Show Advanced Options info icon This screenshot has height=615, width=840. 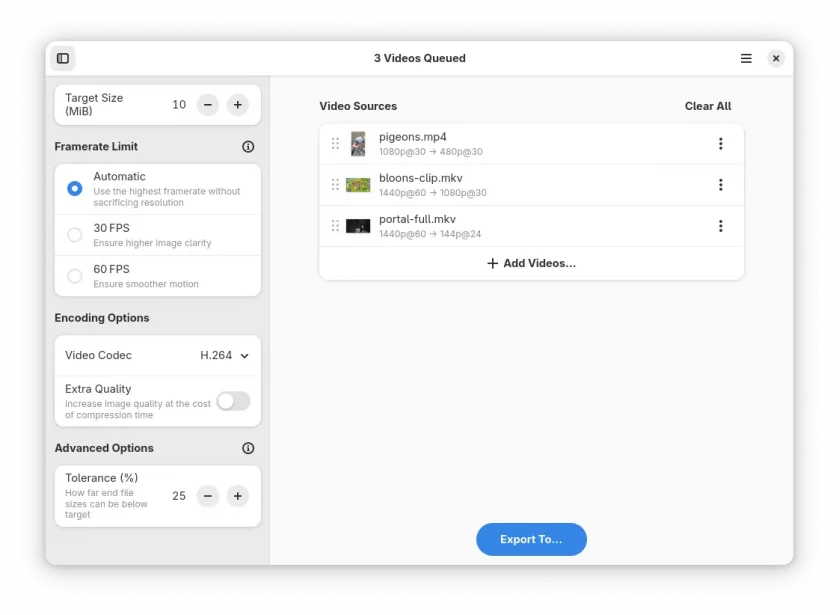(248, 448)
